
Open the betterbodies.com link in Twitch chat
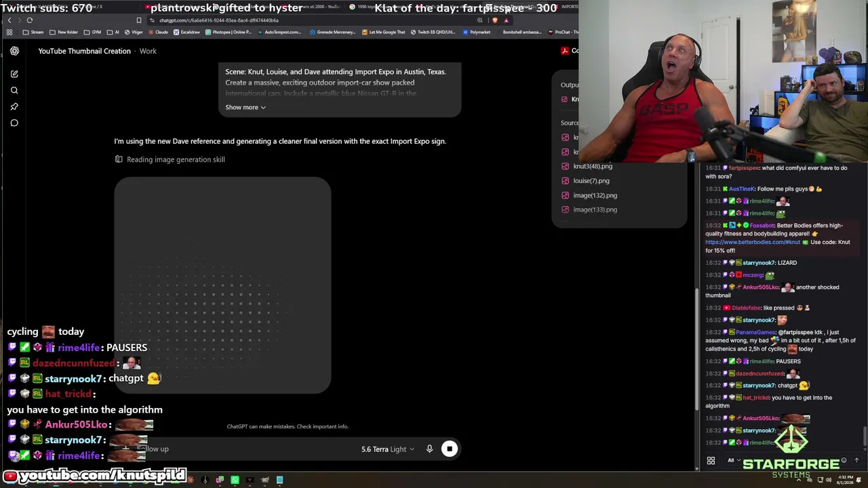pos(753,242)
